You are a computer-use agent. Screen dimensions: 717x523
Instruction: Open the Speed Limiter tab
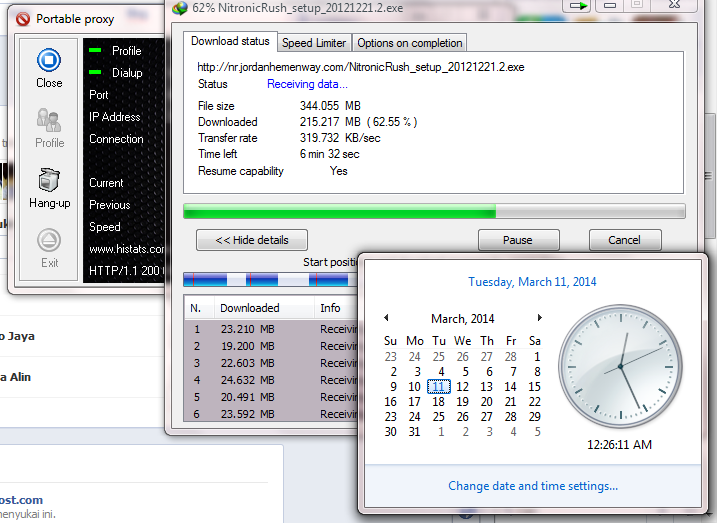point(314,43)
